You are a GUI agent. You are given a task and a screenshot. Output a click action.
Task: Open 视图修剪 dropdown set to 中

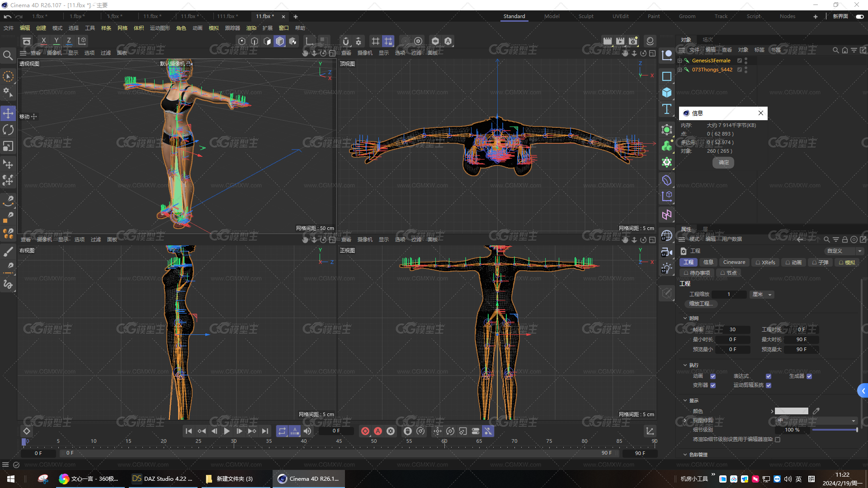tap(816, 421)
